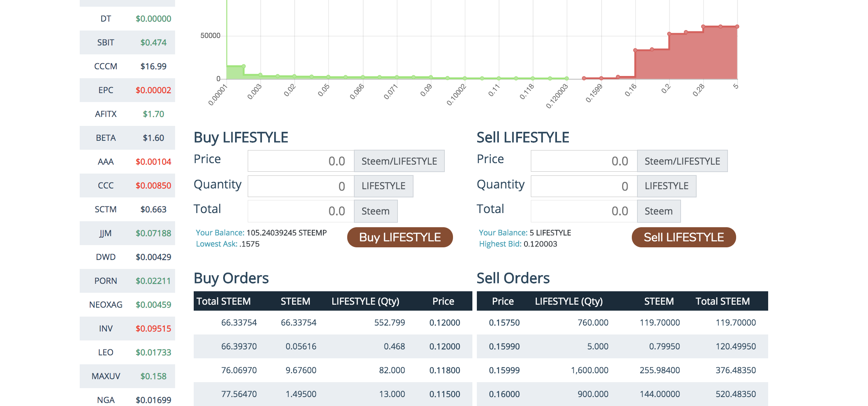The height and width of the screenshot is (406, 868).
Task: Focus the Sell Quantity input field
Action: pos(584,186)
